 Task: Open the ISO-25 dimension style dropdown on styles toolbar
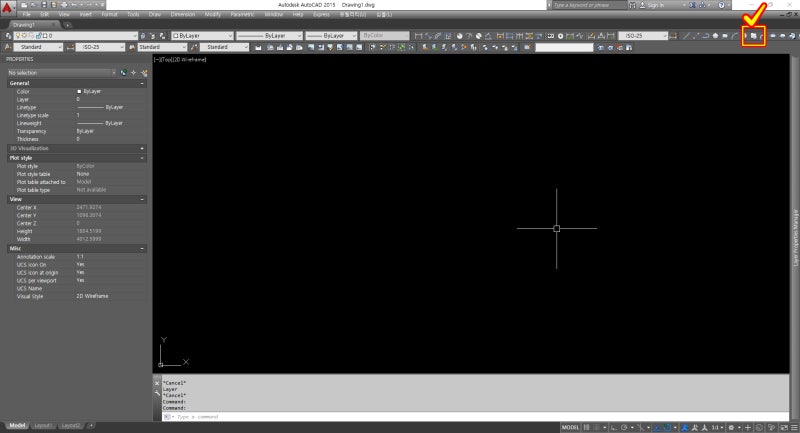pyautogui.click(x=100, y=47)
